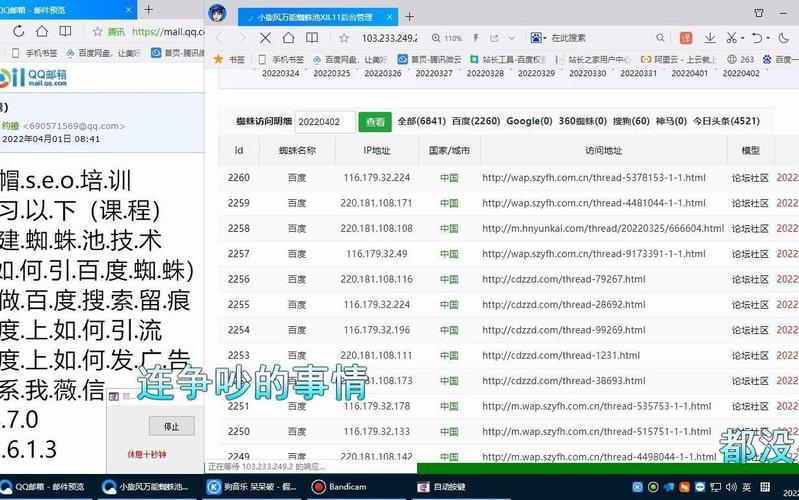Viewport: 799px width, 500px height.
Task: Select IP 116.179.32.196 cell
Action: pos(377,330)
